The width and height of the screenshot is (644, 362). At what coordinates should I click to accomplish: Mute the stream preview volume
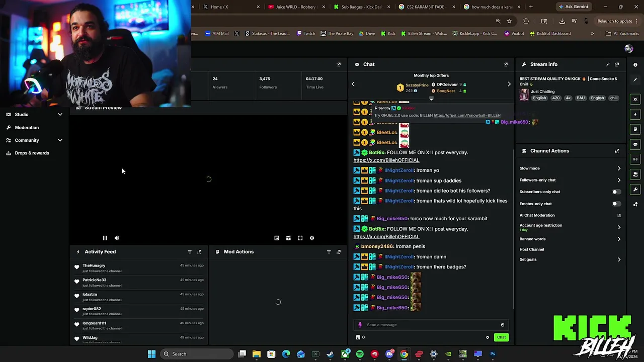click(x=117, y=238)
